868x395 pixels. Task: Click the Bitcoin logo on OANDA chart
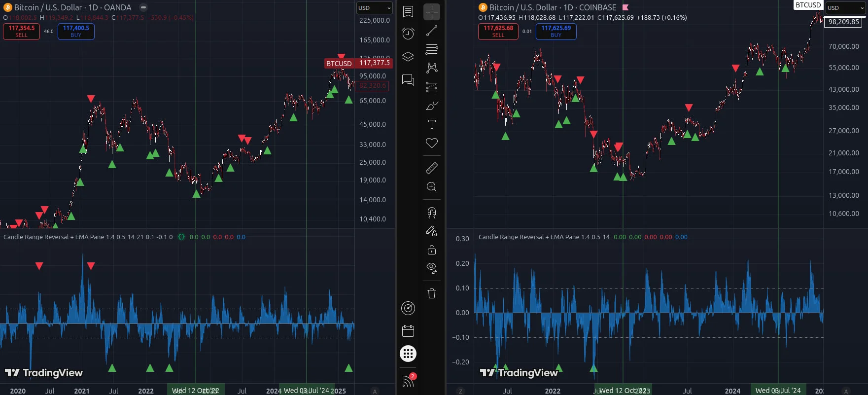tap(8, 7)
